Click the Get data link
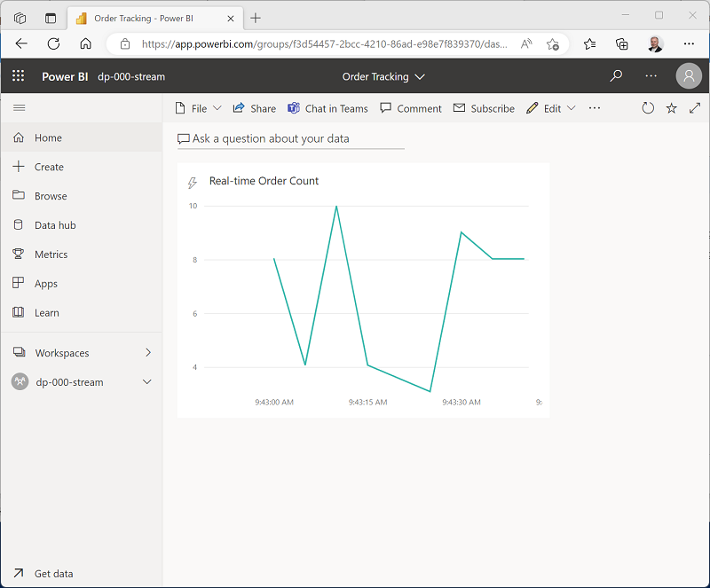 tap(53, 574)
